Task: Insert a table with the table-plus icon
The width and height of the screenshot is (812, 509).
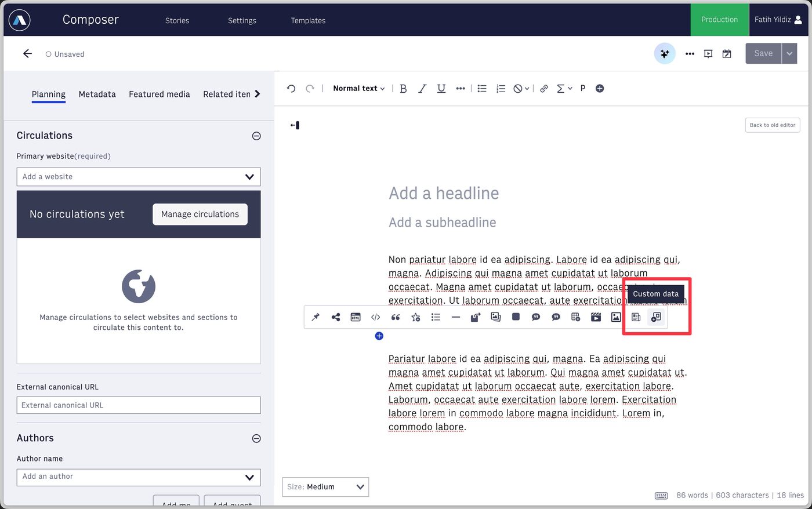Action: (576, 317)
